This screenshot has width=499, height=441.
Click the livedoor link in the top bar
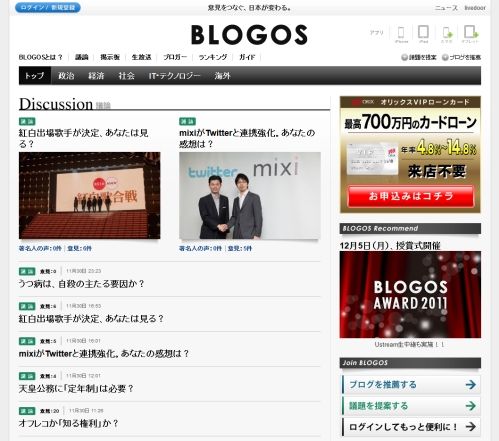point(475,8)
